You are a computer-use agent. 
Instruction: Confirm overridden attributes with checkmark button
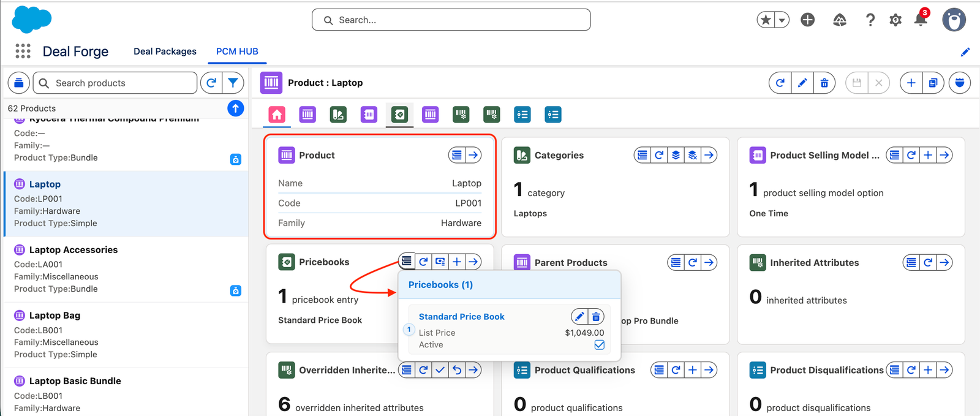tap(440, 370)
